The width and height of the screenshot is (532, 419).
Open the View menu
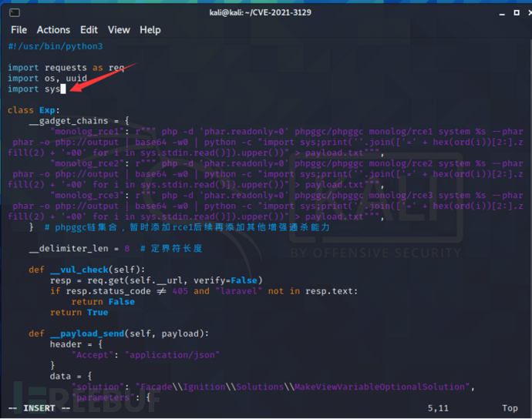(x=119, y=30)
